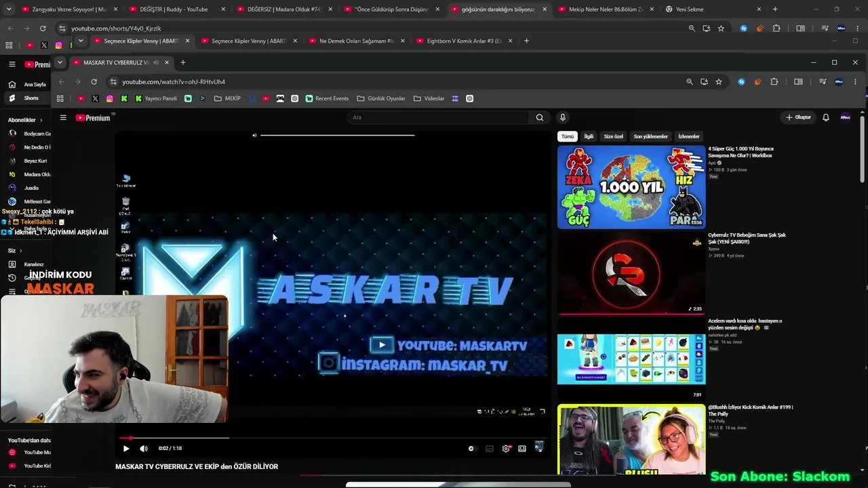Open the Chrome three-dot menu
868x488 pixels.
click(855, 82)
